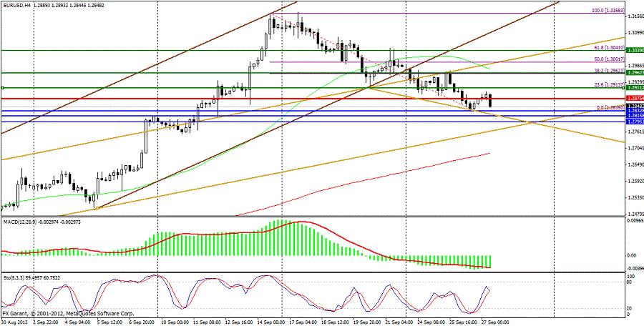Click the 1.25350 price axis value
Image resolution: width=644 pixels, height=326 pixels.
coord(635,197)
